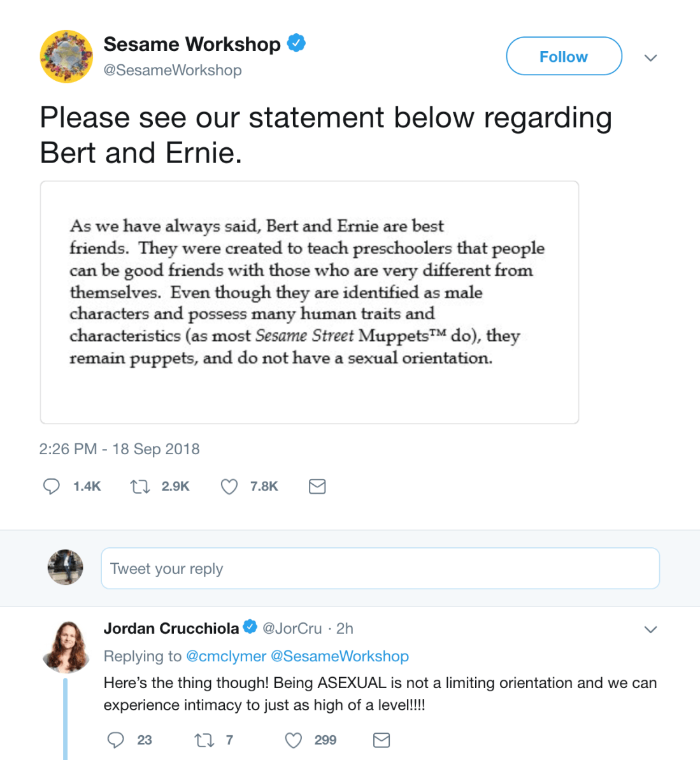
Task: Expand more options on Jordan Crucchiola's reply
Action: 650,629
